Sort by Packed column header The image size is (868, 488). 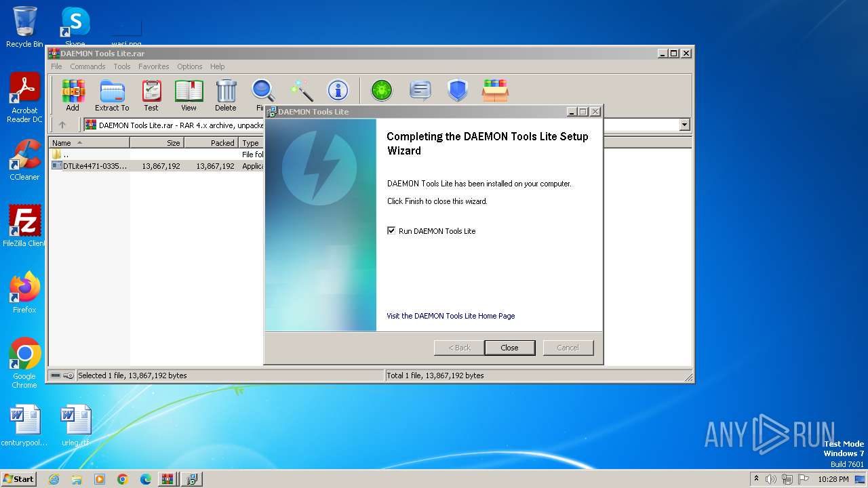[x=211, y=143]
